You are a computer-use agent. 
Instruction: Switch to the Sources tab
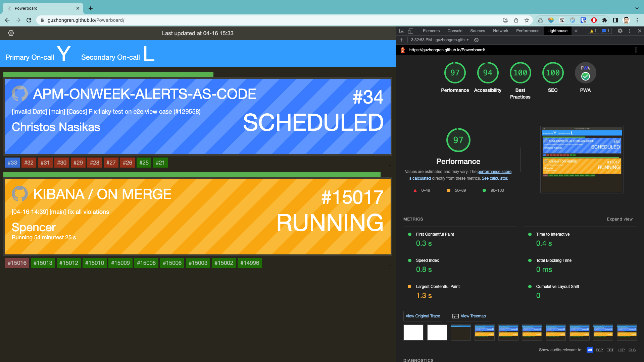(x=477, y=31)
